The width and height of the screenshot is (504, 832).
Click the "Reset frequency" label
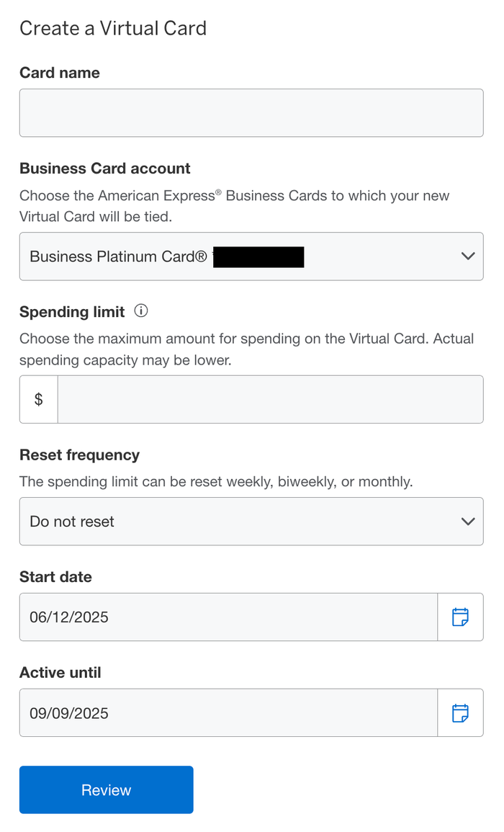coord(80,455)
